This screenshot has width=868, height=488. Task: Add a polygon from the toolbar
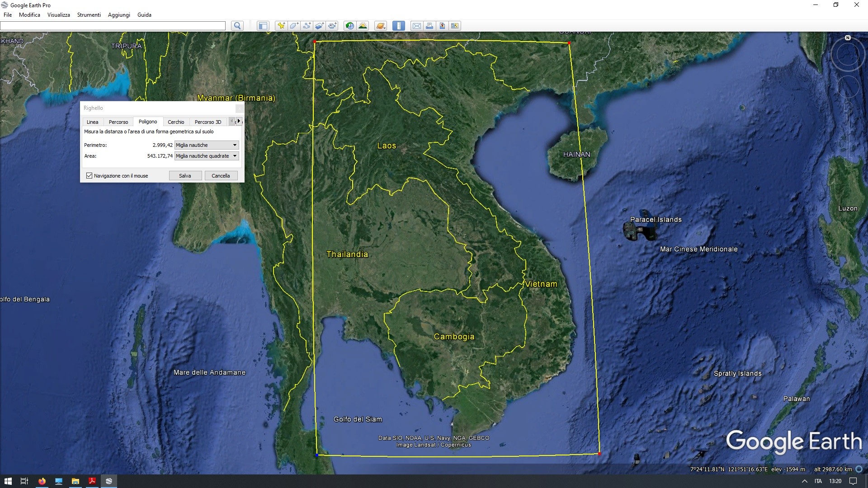point(294,26)
